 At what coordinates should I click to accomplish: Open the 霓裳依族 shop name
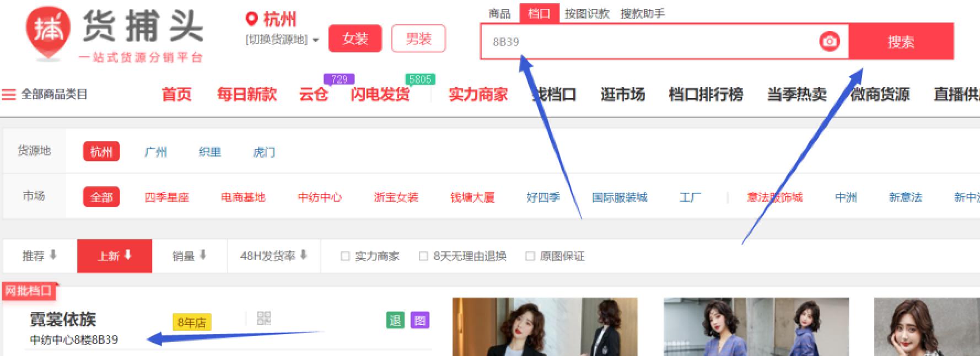[63, 319]
